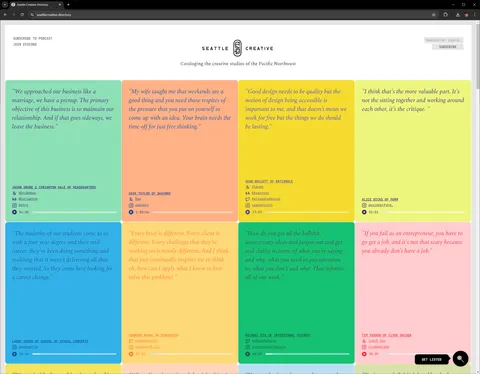Click the browser back button
This screenshot has width=480, height=374.
tap(5, 15)
